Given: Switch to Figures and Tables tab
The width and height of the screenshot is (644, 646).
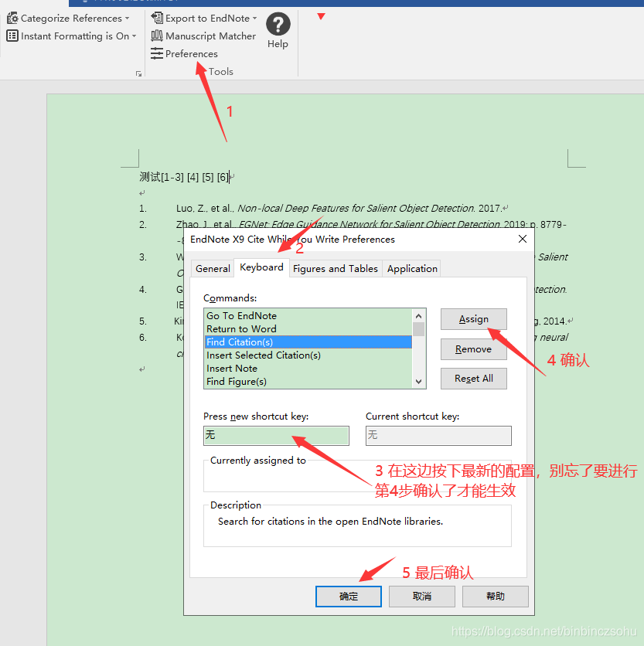Looking at the screenshot, I should [336, 269].
